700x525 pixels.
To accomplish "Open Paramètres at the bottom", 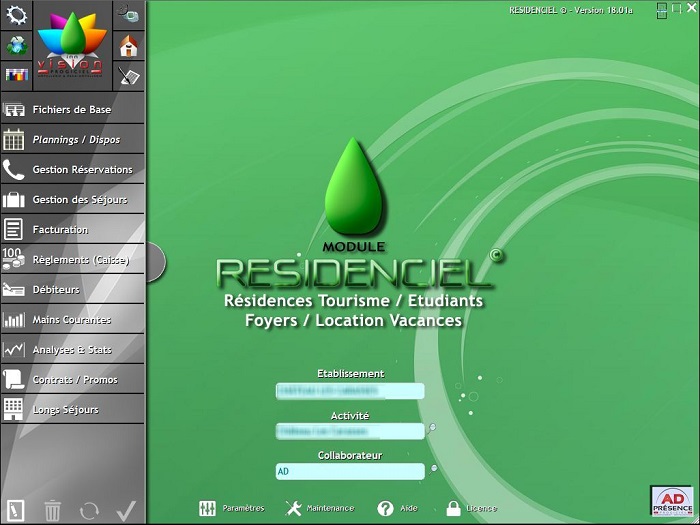I will 232,508.
